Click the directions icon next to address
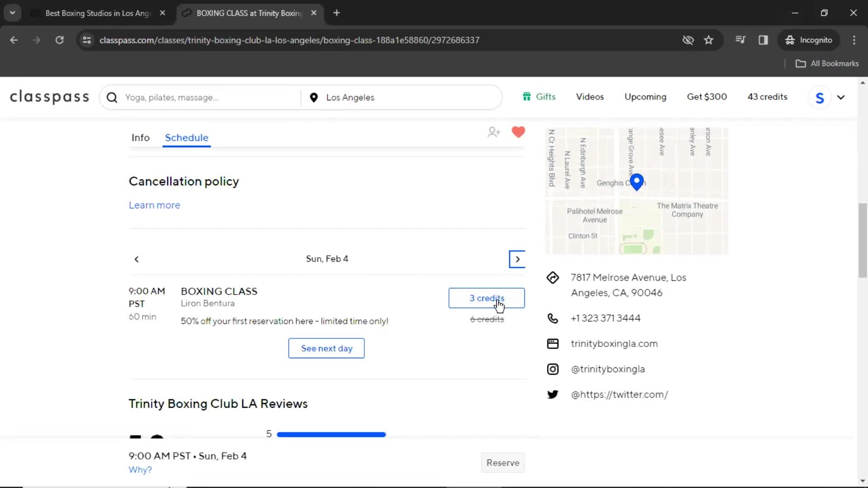The width and height of the screenshot is (868, 488). tap(552, 278)
